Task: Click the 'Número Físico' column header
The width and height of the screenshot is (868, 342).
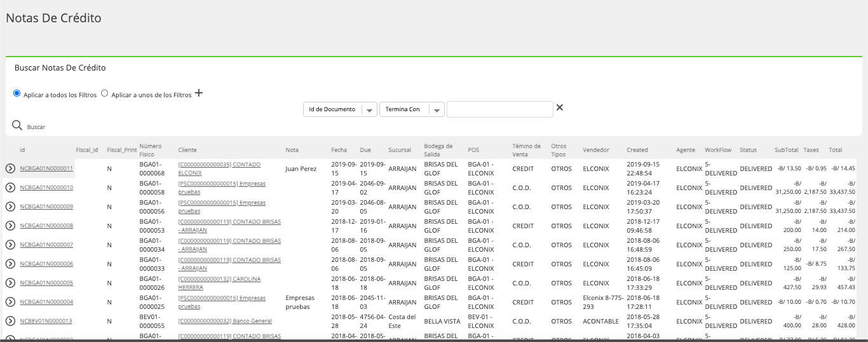Action: click(151, 150)
